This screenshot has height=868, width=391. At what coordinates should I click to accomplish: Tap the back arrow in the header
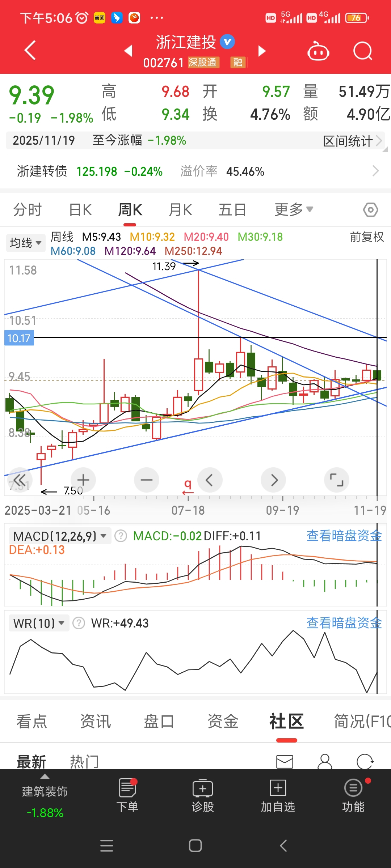[x=30, y=50]
